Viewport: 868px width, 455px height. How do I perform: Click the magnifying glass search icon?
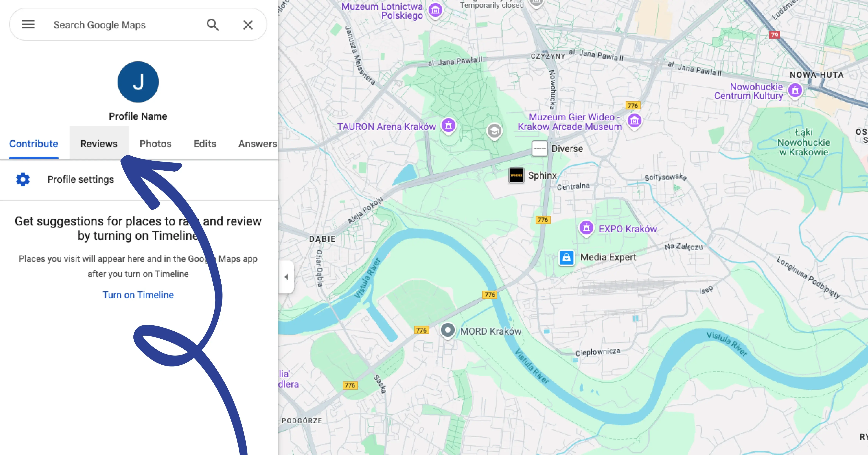pos(213,25)
